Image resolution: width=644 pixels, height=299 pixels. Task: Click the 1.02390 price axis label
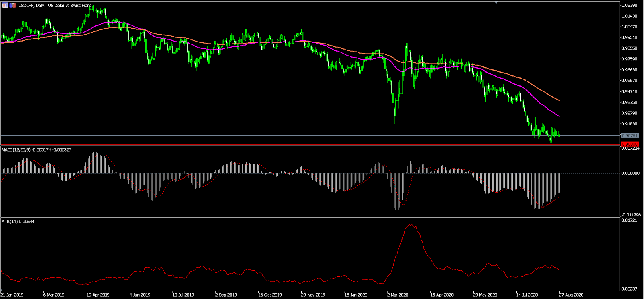[x=630, y=5]
